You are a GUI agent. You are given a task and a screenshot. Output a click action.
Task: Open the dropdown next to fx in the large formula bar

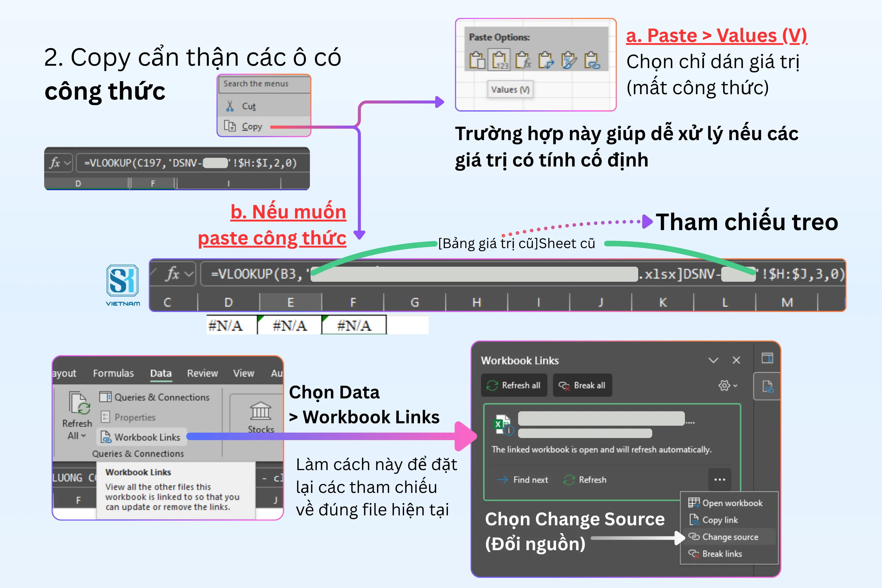(189, 274)
